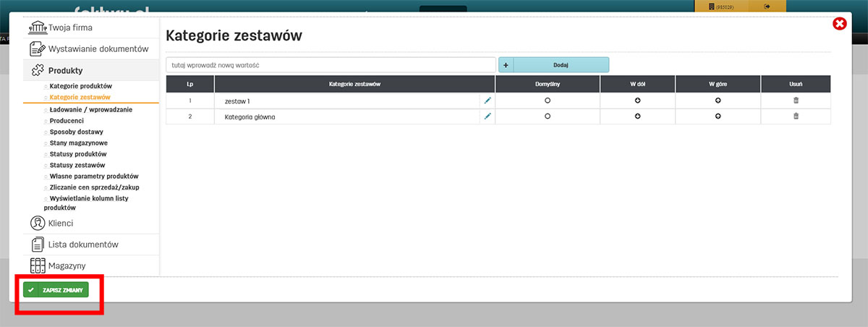Open 'Kategorie produktów' submenu item
This screenshot has height=327, width=868.
(80, 86)
